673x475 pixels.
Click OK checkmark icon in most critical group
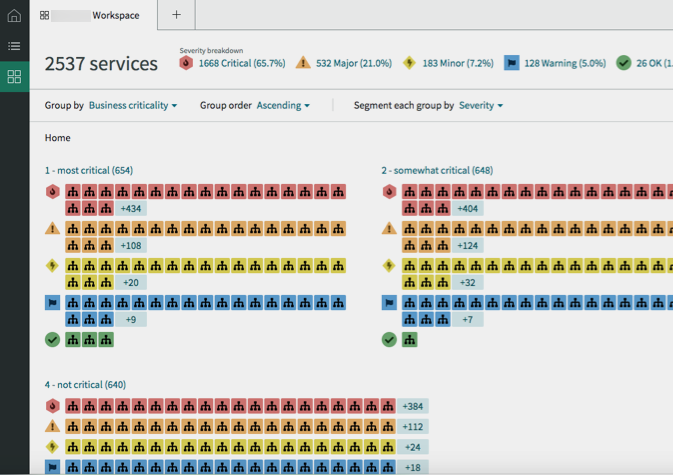pos(52,340)
